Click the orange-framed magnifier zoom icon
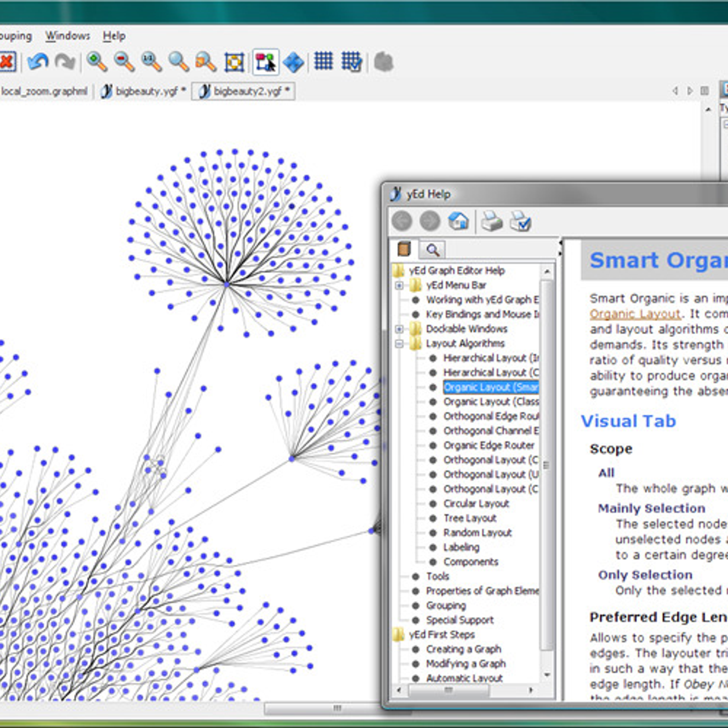 tap(206, 62)
